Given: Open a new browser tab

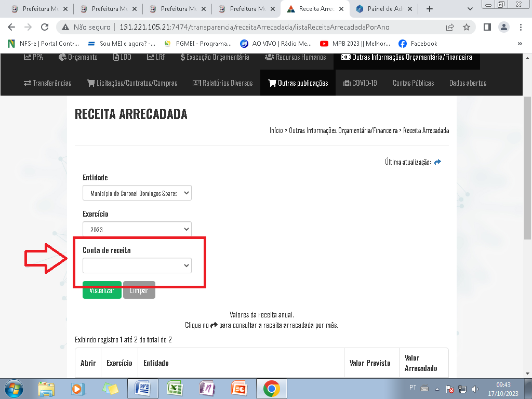Looking at the screenshot, I should coord(430,9).
